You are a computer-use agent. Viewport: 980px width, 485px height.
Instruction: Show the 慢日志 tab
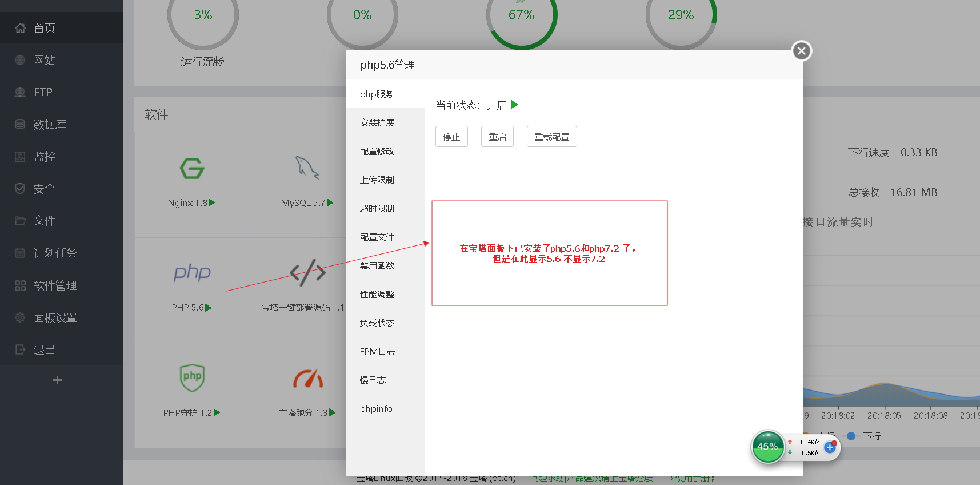click(x=385, y=380)
